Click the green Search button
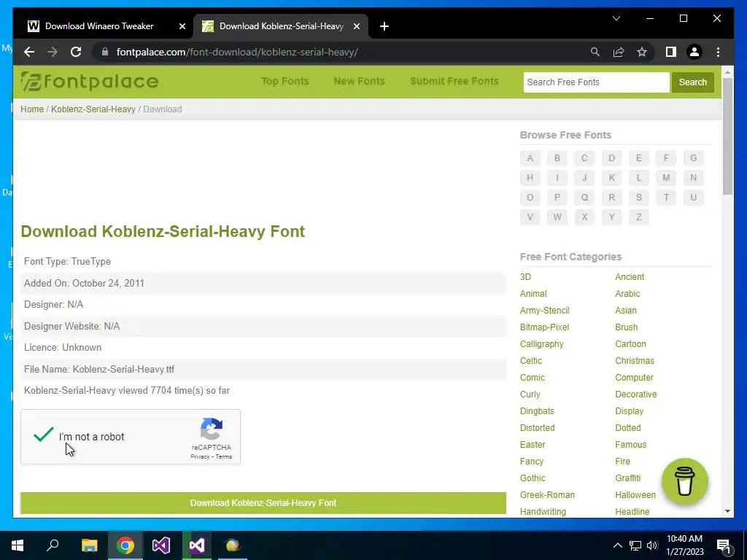Screen dimensions: 747x560 click(x=693, y=82)
